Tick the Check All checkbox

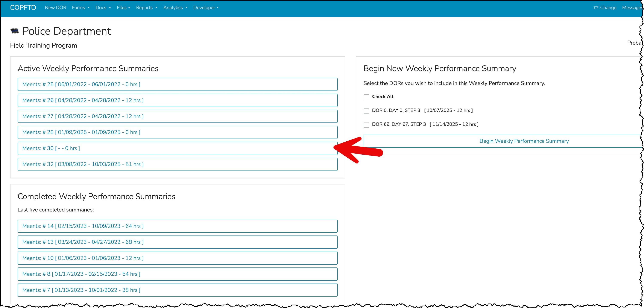point(366,97)
